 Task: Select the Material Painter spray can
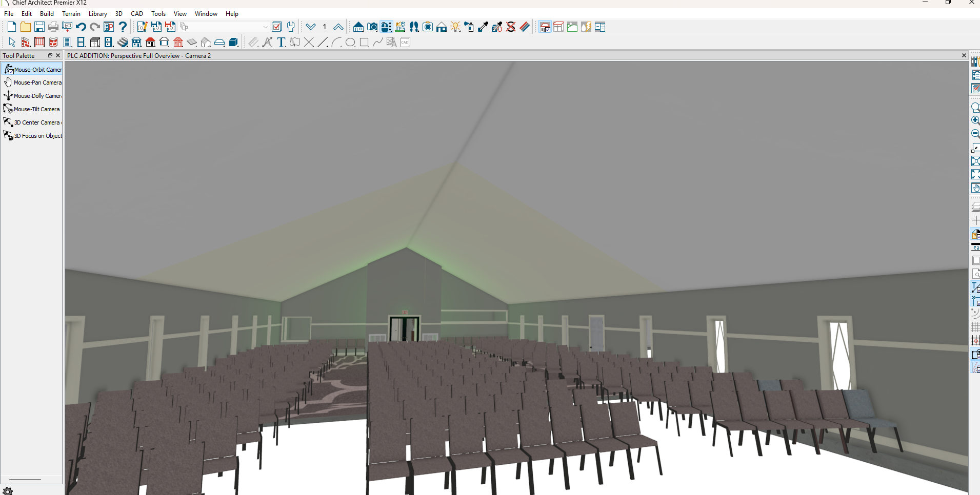click(x=469, y=27)
